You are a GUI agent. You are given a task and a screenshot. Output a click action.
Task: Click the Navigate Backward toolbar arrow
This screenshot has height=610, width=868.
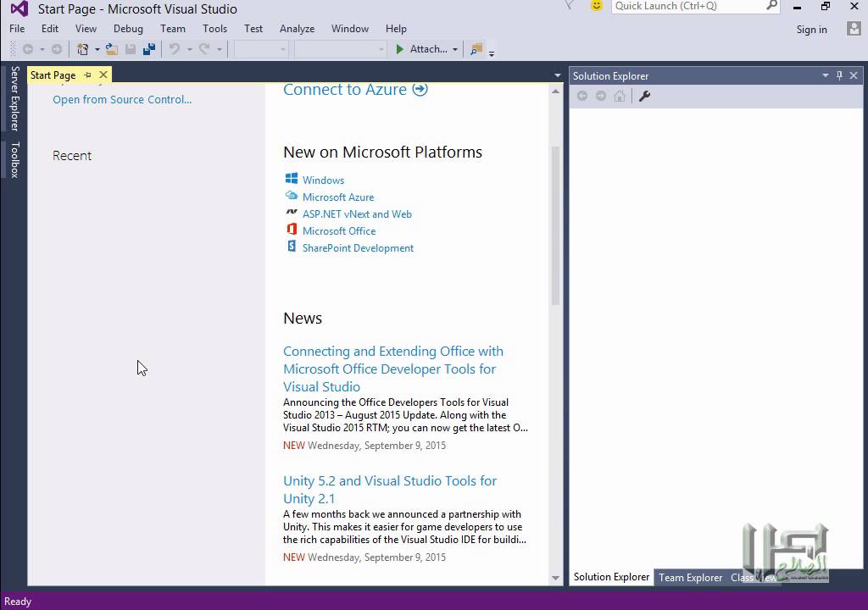28,49
